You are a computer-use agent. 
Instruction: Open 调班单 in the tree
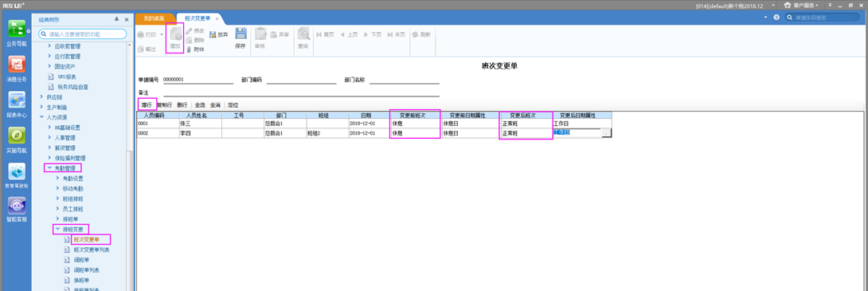click(80, 260)
